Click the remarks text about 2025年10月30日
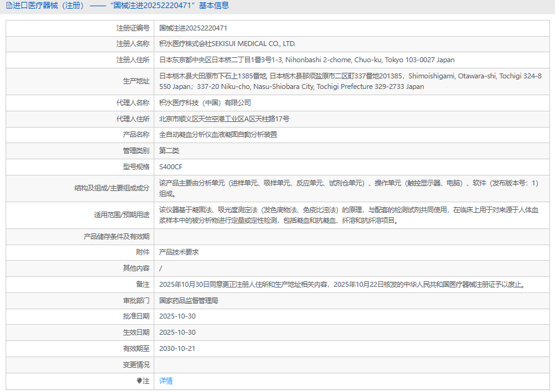Viewport: 555px width, 392px height. (x=342, y=284)
